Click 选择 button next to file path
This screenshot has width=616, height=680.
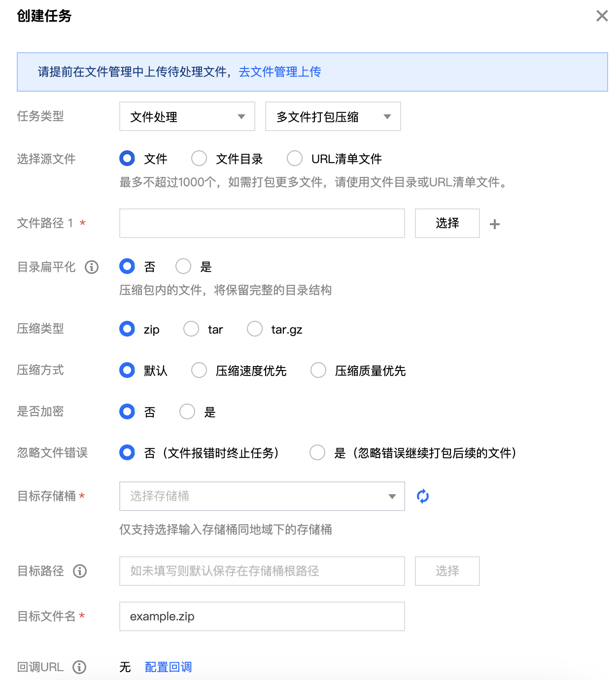(447, 223)
